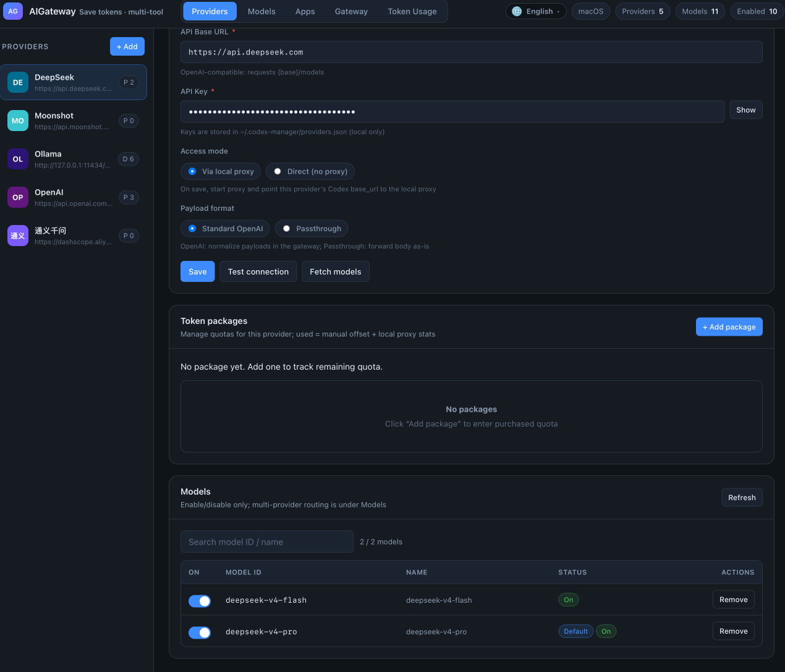
Task: Click the MO avatar for Moonshot
Action: pos(18,121)
